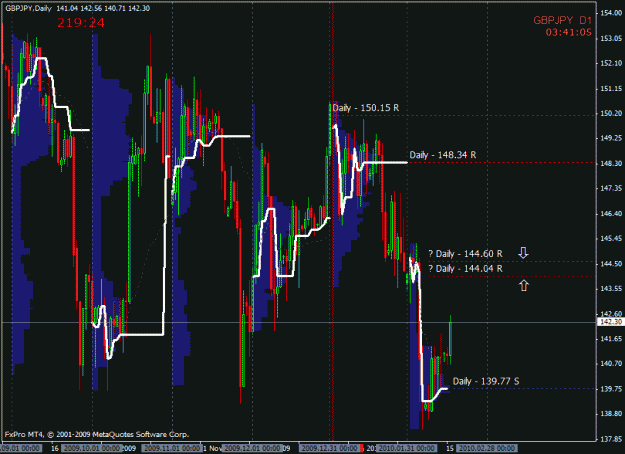Select the 'Daily - 150.15 R' resistance label

[x=366, y=108]
